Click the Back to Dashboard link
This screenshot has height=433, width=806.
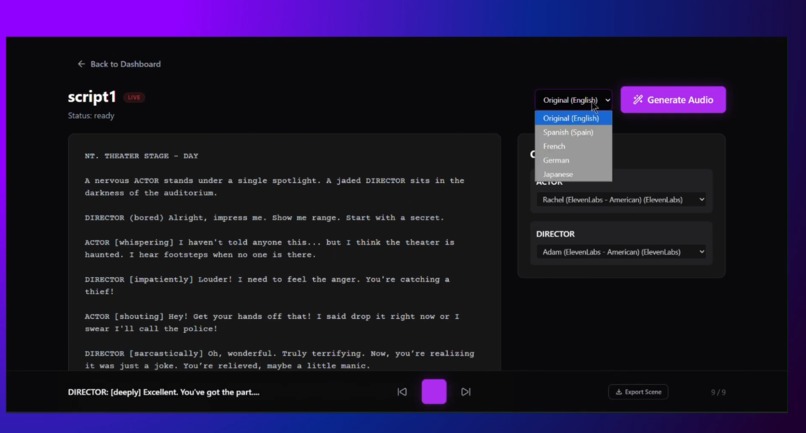tap(119, 64)
